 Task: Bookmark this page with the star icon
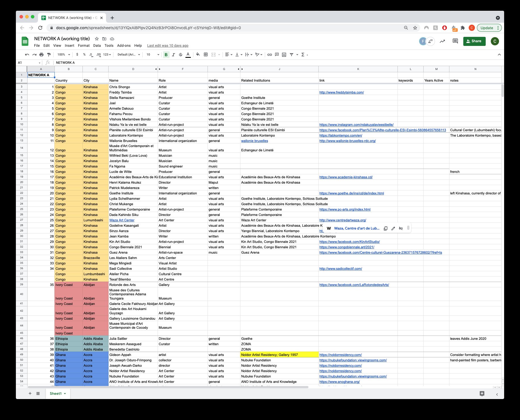pos(415,28)
